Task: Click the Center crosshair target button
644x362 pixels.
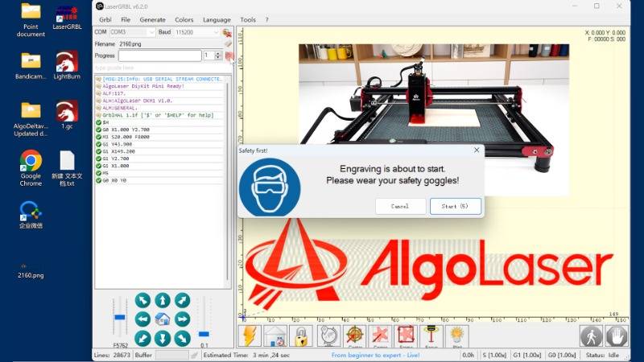Action: (355, 335)
